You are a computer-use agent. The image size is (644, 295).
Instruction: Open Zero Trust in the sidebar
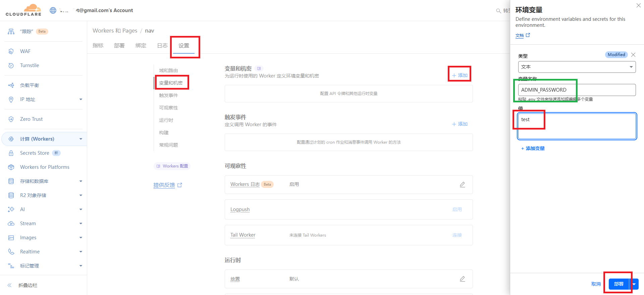(x=31, y=119)
